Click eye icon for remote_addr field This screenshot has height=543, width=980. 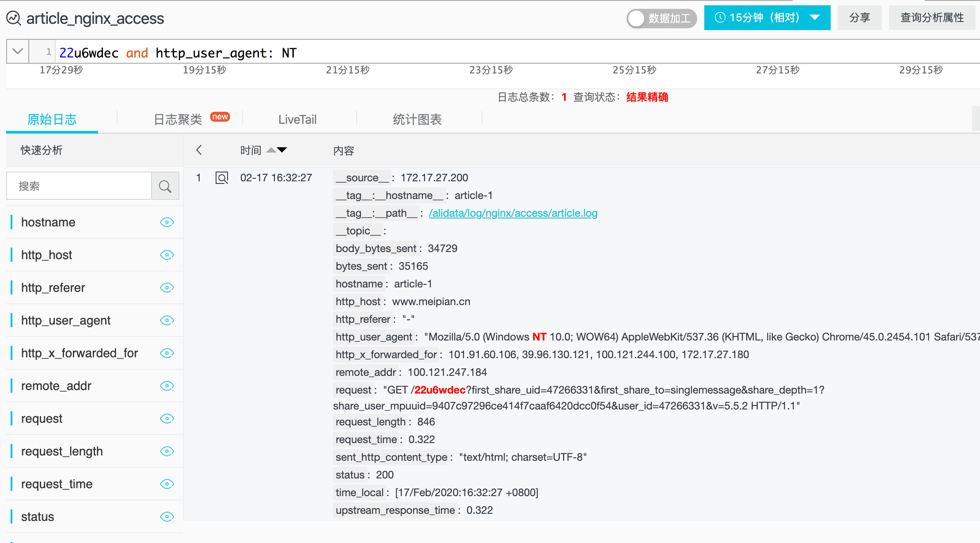167,386
